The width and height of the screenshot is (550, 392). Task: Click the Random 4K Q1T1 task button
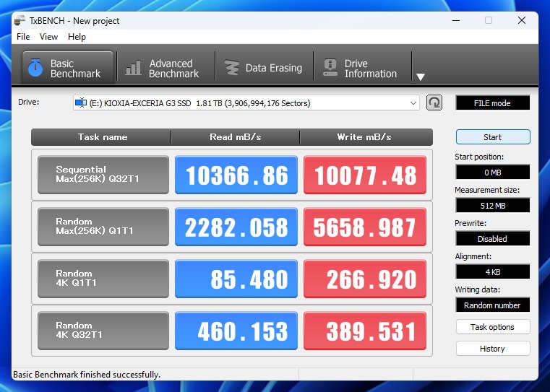103,279
